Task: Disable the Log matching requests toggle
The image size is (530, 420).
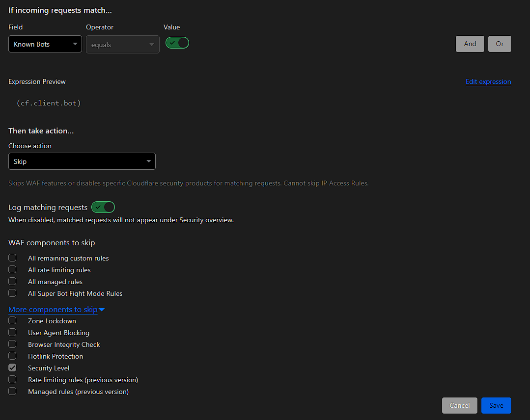Action: (103, 207)
